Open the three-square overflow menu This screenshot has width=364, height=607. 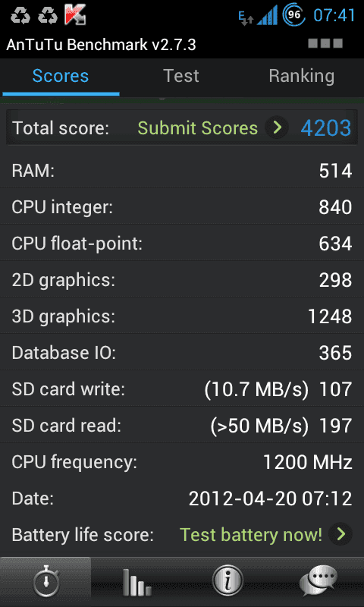pyautogui.click(x=325, y=43)
